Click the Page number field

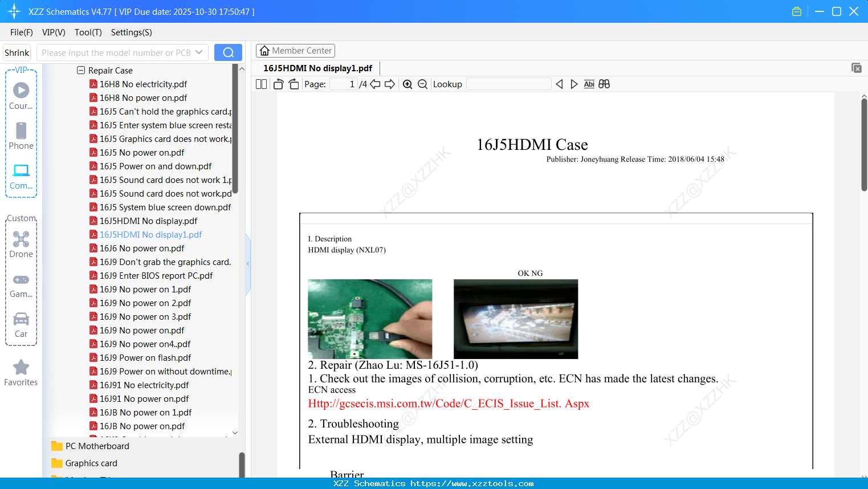pyautogui.click(x=344, y=84)
